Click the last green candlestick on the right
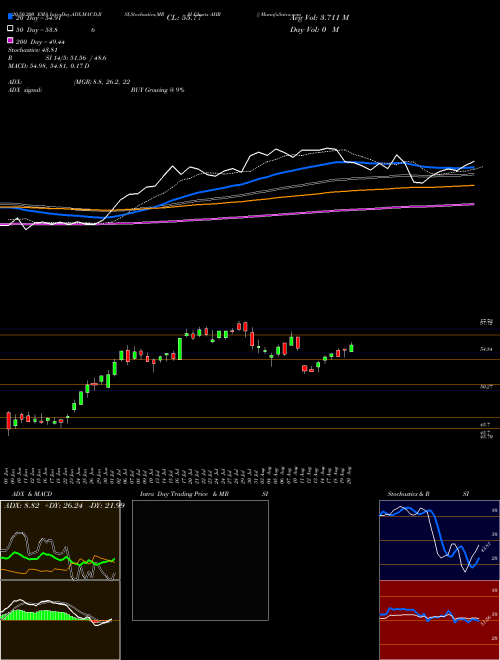The height and width of the screenshot is (660, 500). tap(351, 348)
